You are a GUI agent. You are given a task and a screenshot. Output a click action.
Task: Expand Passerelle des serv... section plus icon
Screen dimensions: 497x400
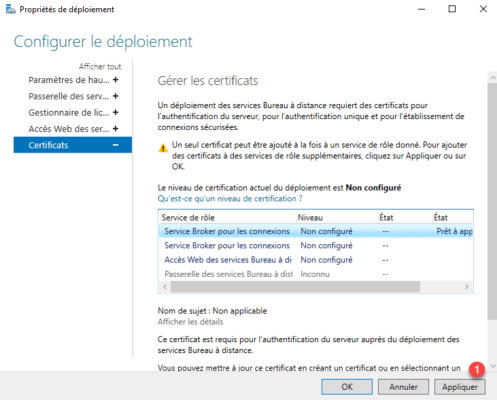pos(116,96)
